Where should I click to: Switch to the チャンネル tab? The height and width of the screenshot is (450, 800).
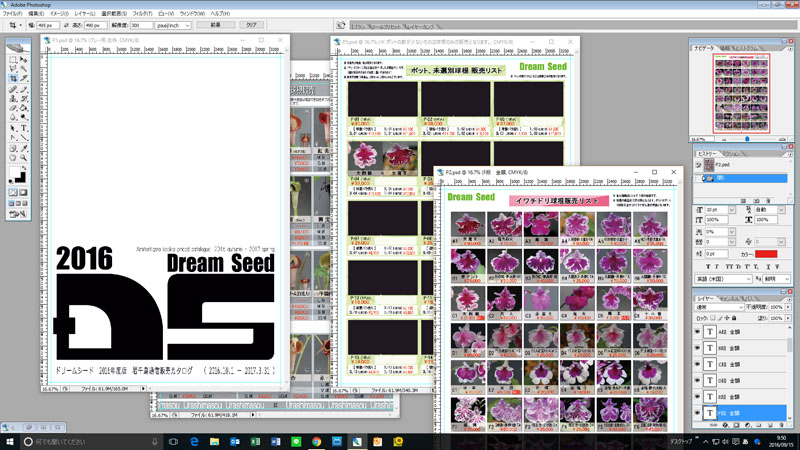(729, 299)
